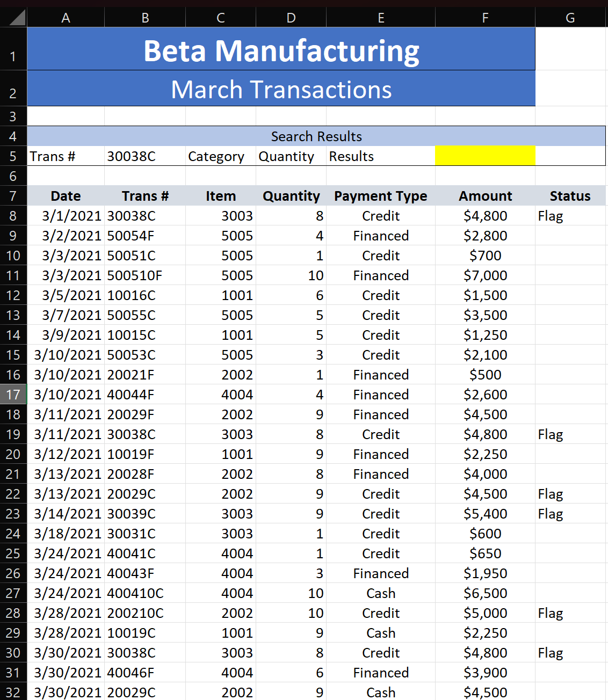Select amount cell $650

(x=485, y=553)
